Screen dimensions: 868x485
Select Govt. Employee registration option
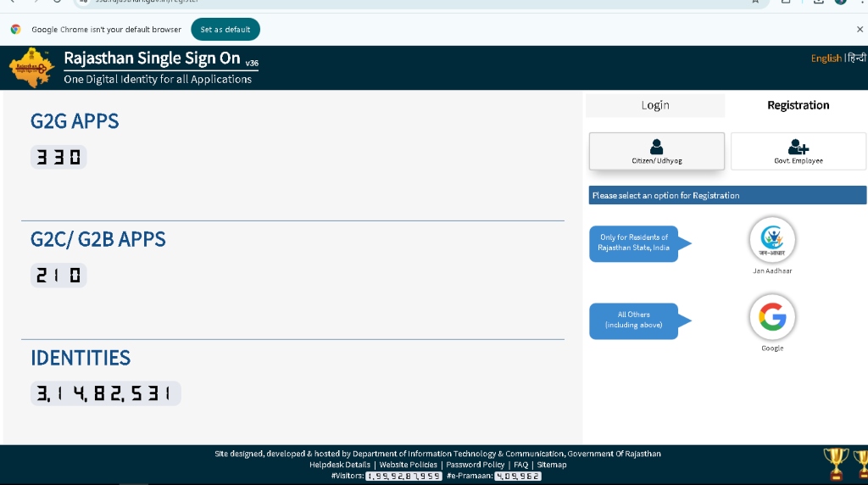[798, 151]
